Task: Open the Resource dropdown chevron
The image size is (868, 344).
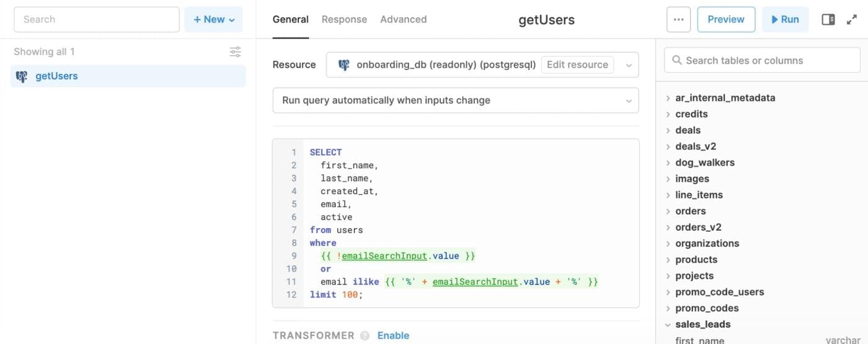Action: coord(628,65)
